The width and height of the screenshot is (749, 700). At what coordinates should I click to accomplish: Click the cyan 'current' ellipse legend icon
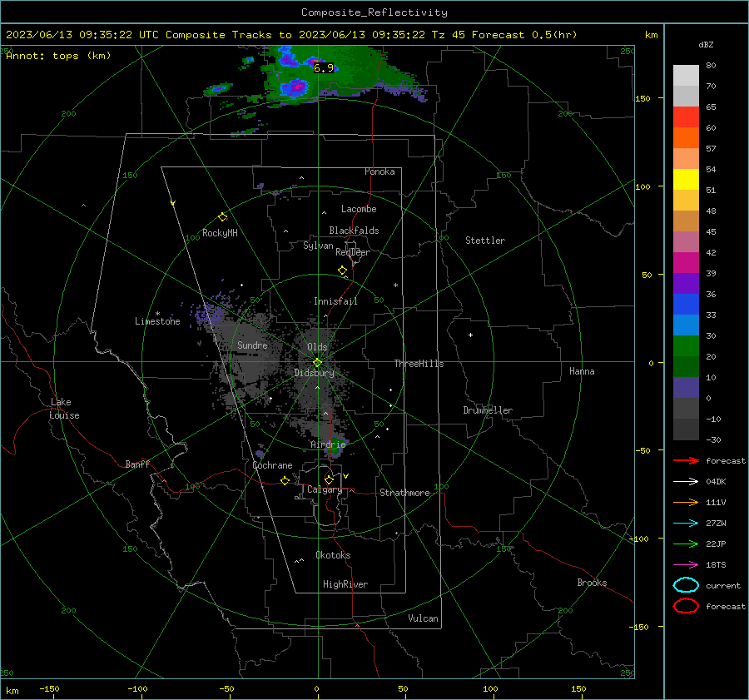point(686,585)
